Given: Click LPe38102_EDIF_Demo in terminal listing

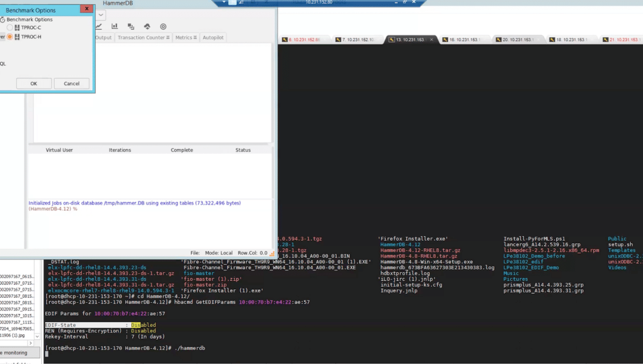Looking at the screenshot, I should [531, 267].
